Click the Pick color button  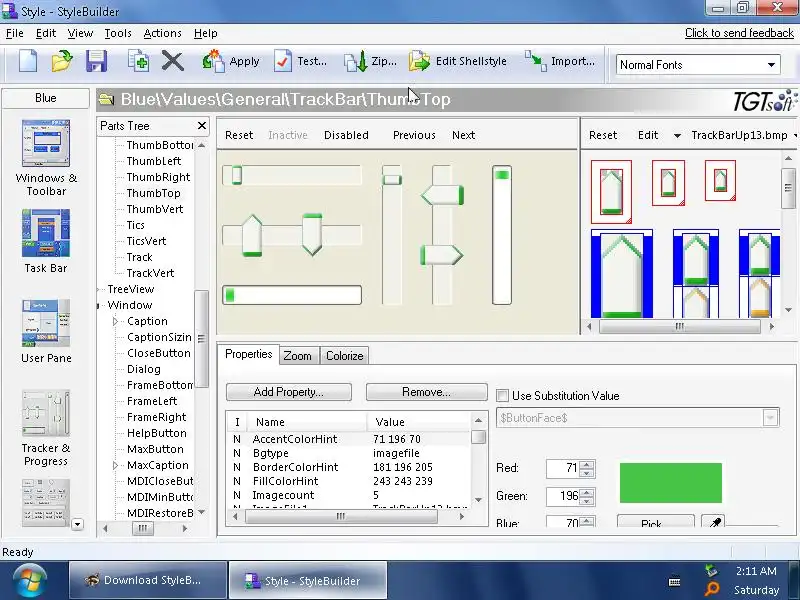tap(655, 521)
